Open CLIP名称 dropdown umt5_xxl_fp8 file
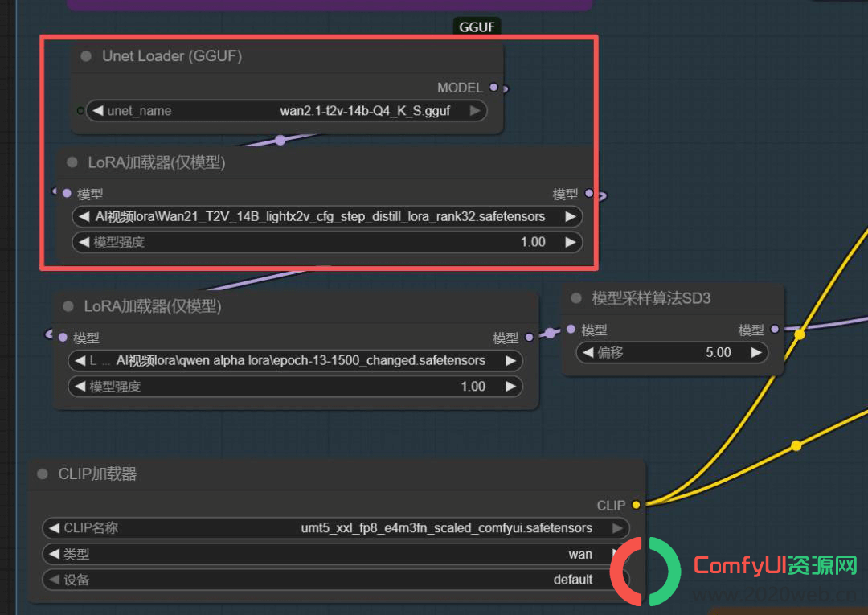The height and width of the screenshot is (615, 868). 336,528
